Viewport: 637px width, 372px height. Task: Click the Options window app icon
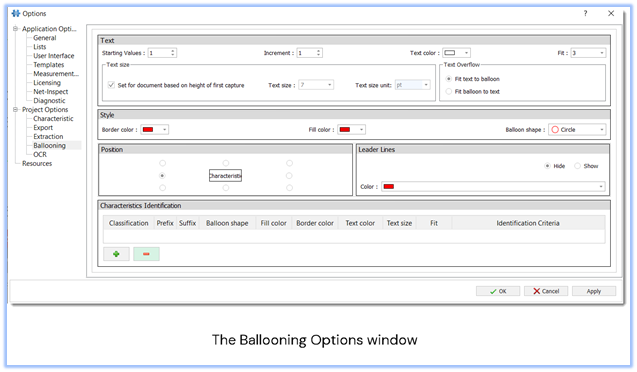click(16, 13)
